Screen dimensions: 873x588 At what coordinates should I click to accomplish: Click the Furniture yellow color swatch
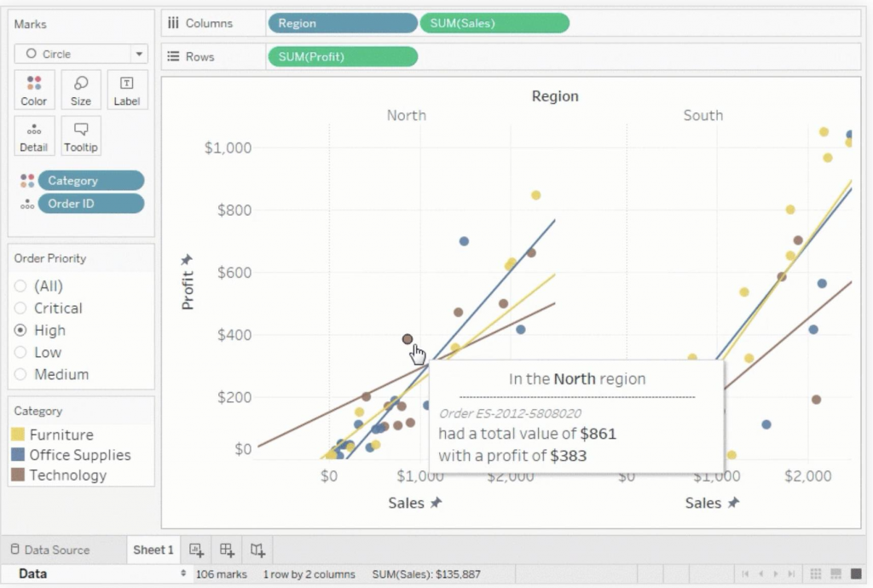click(17, 435)
